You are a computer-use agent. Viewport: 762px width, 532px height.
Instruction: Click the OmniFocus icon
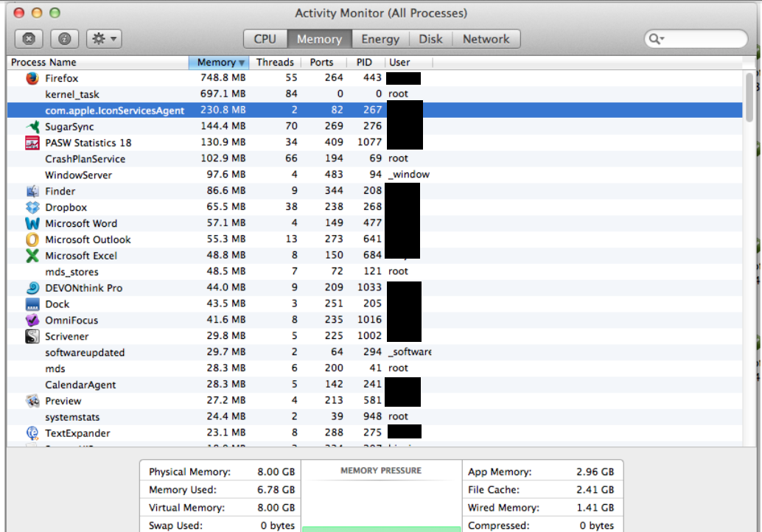tap(32, 321)
